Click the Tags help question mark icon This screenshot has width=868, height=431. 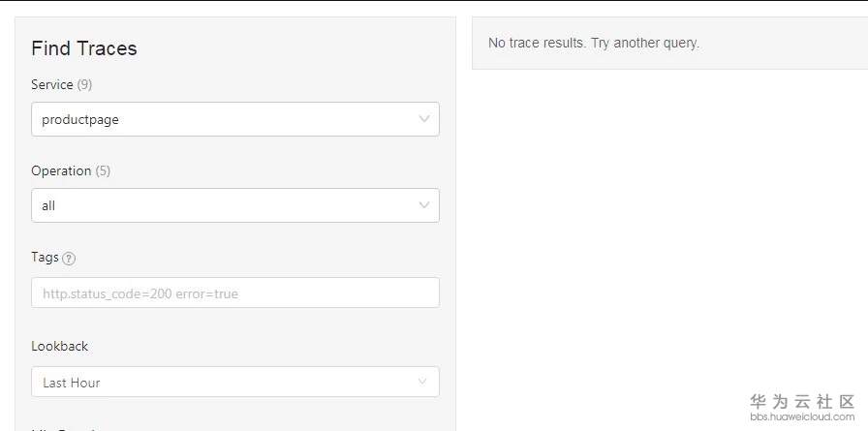[69, 259]
